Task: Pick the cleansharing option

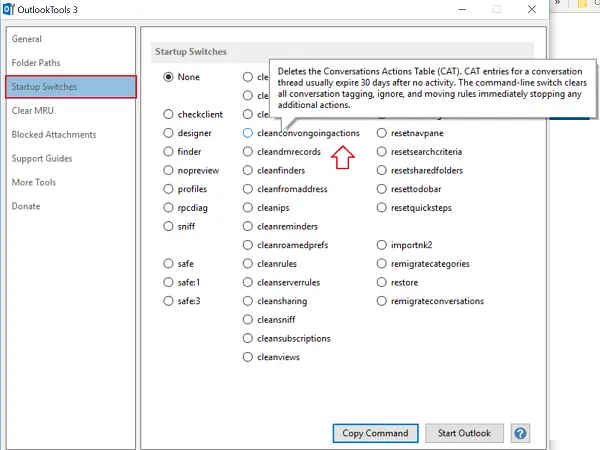Action: click(x=248, y=301)
